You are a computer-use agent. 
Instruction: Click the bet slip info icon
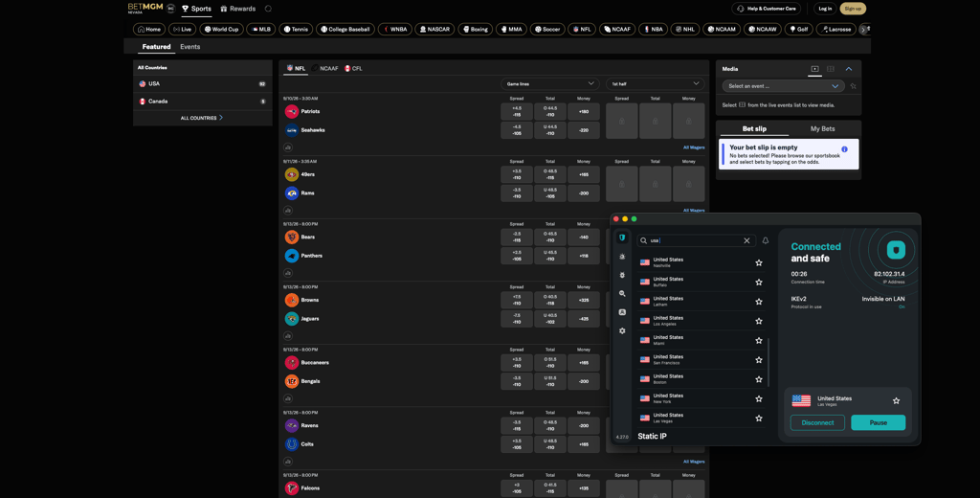tap(844, 149)
